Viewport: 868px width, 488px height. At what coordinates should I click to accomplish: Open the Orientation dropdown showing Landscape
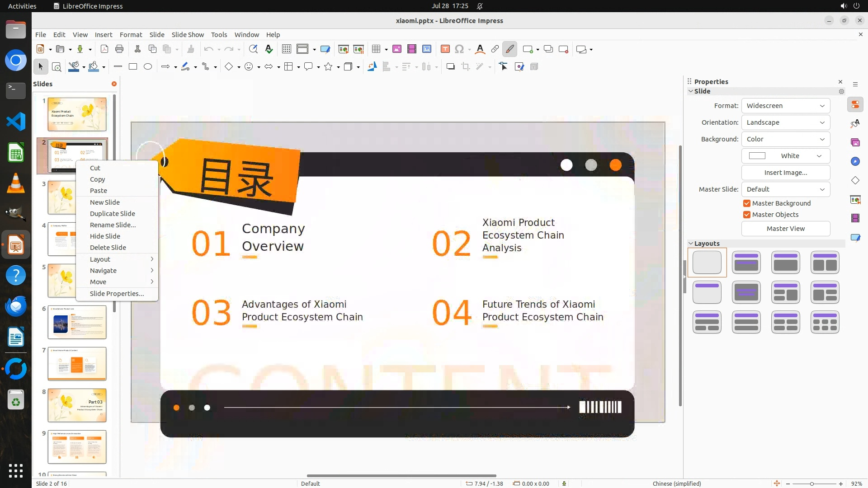(785, 122)
